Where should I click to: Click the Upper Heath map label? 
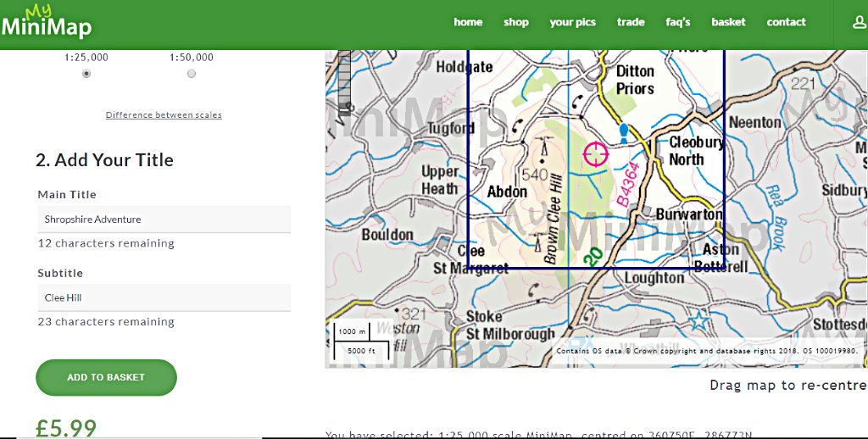coord(440,180)
